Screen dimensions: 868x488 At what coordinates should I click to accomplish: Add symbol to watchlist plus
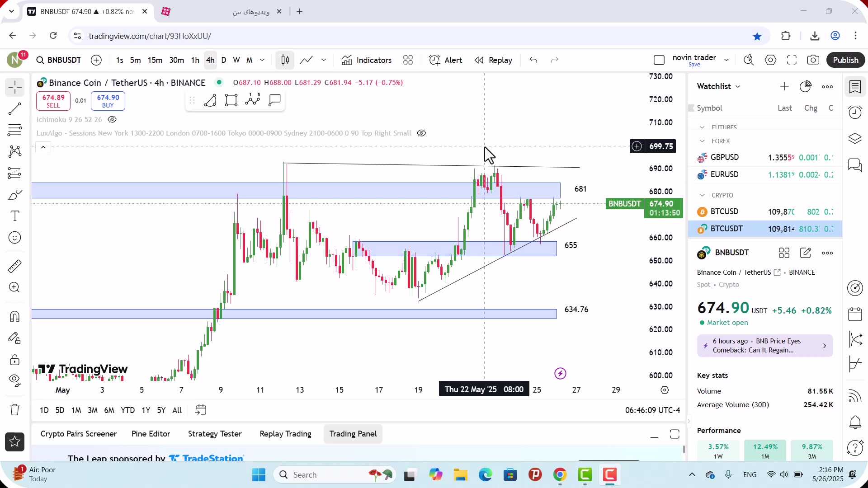tap(784, 86)
